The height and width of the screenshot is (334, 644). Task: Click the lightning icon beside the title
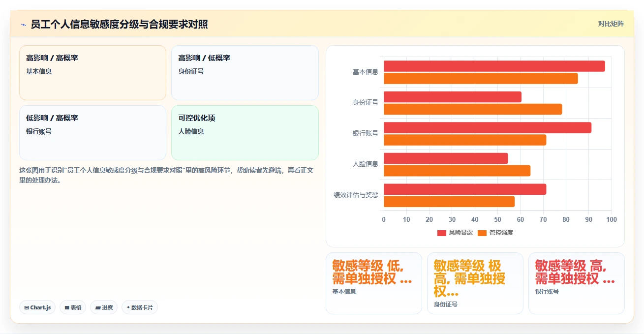tap(23, 25)
